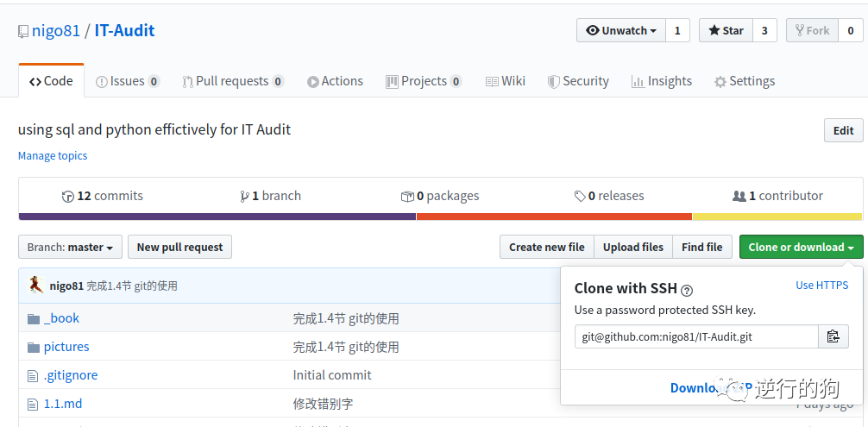Open the Actions tab

click(x=335, y=81)
